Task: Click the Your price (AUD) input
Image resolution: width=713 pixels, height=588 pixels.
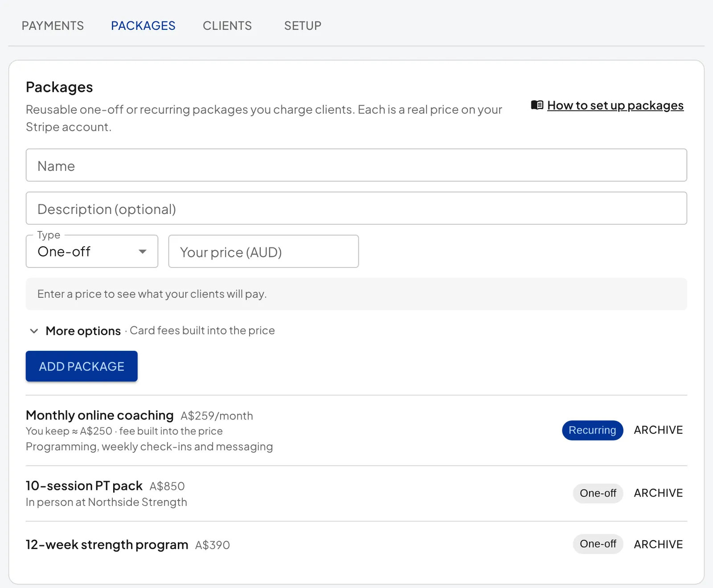Action: [x=263, y=251]
